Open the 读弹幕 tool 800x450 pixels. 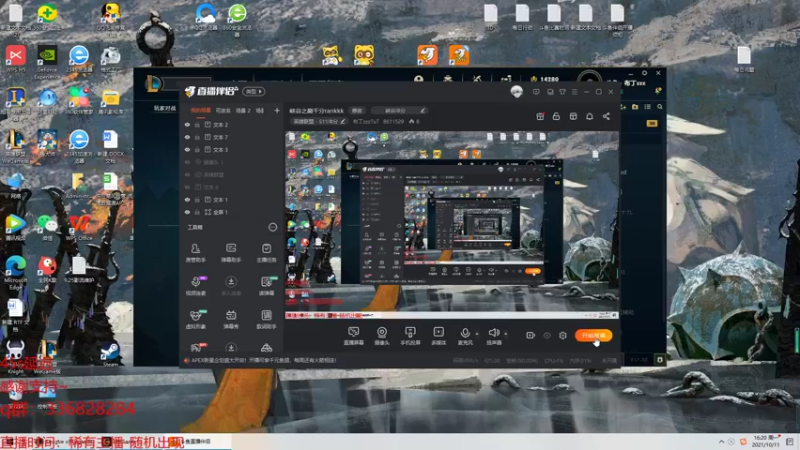click(266, 286)
